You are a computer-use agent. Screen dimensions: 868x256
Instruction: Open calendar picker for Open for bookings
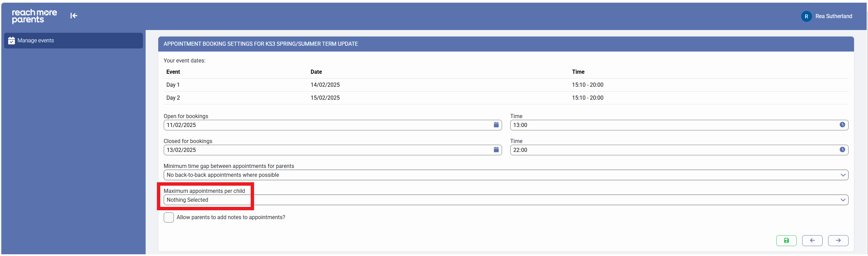click(496, 125)
